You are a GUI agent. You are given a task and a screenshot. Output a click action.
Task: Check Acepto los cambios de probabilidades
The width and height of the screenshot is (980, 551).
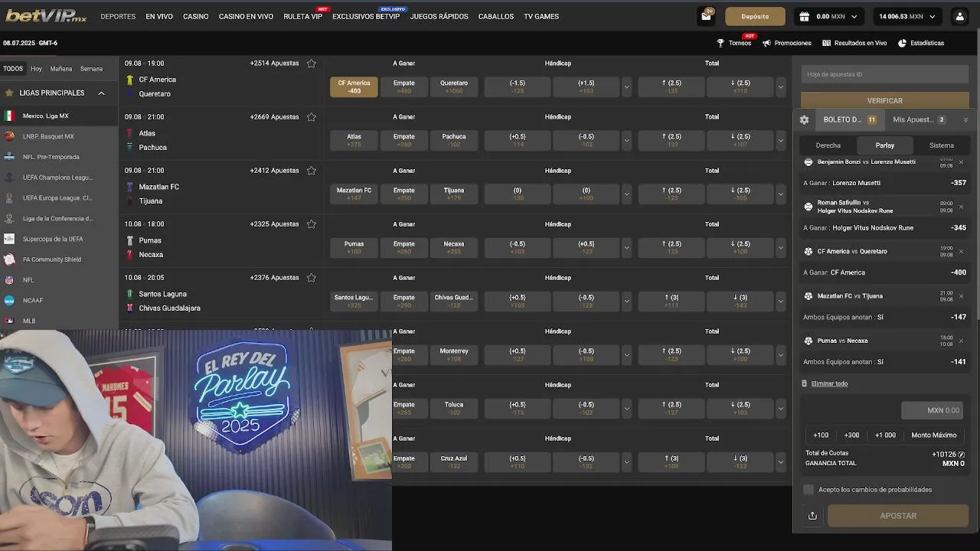[808, 490]
